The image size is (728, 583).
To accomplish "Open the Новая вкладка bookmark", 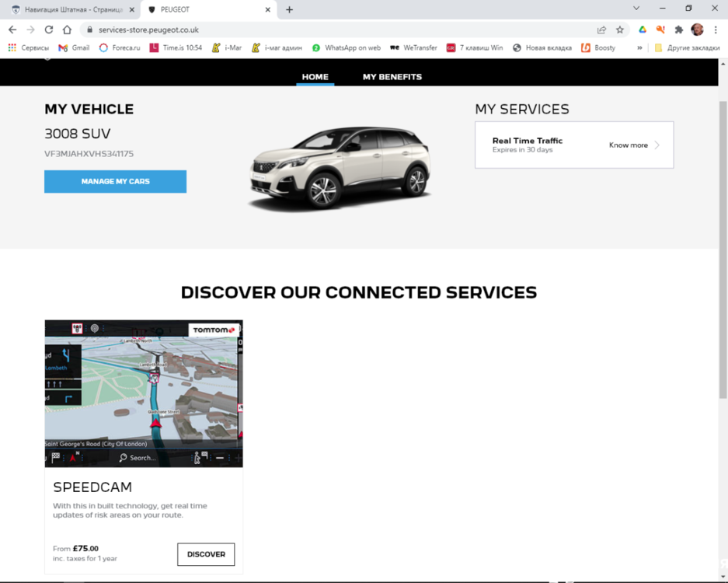I will point(542,48).
